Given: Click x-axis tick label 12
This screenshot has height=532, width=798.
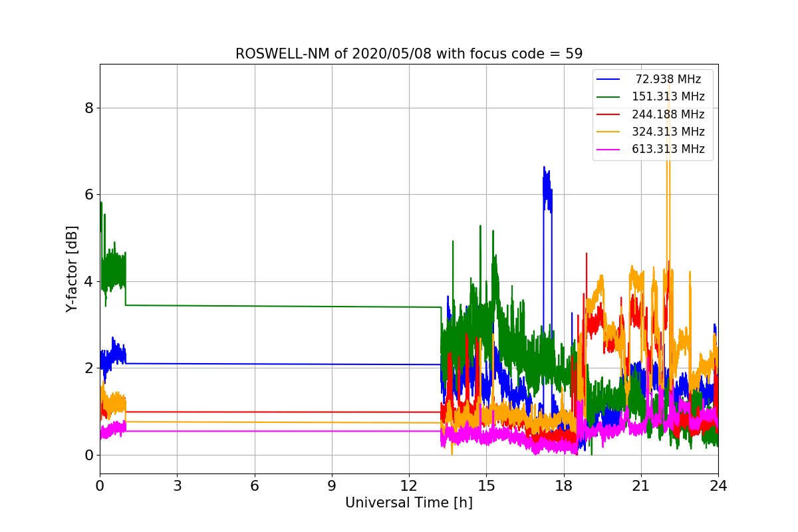Looking at the screenshot, I should 409,486.
